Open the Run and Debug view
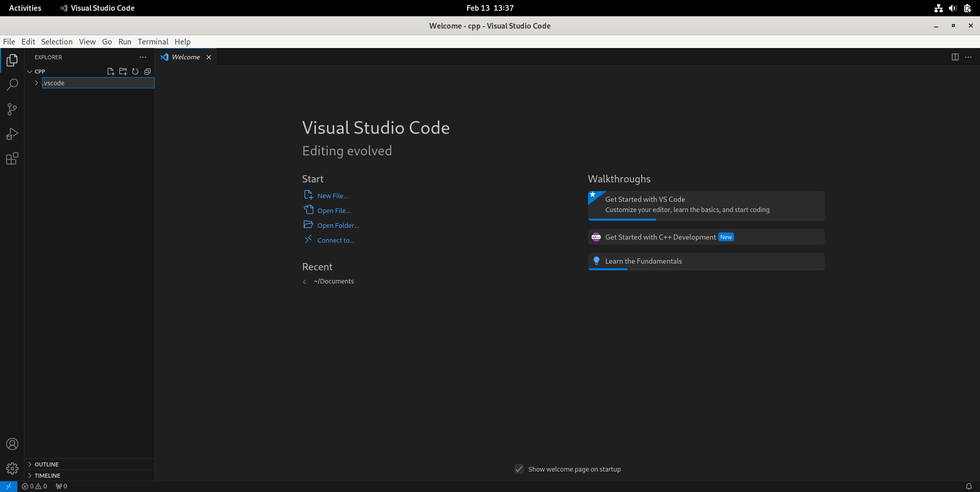This screenshot has width=980, height=492. point(12,134)
